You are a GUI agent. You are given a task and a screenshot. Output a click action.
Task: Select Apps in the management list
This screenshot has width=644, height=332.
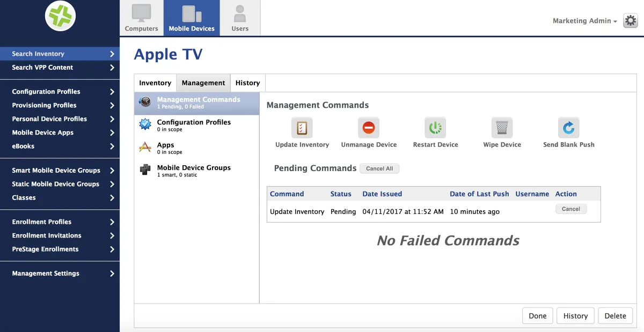click(166, 145)
